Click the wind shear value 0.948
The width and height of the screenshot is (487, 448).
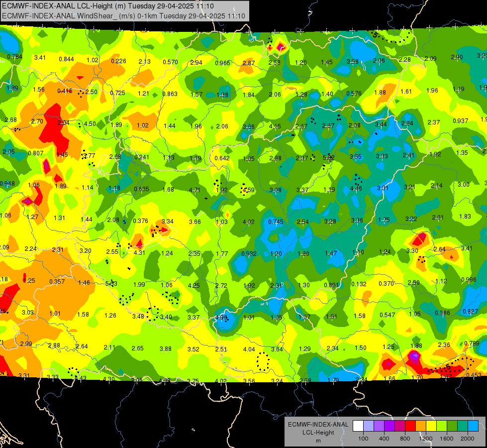pos(7,183)
